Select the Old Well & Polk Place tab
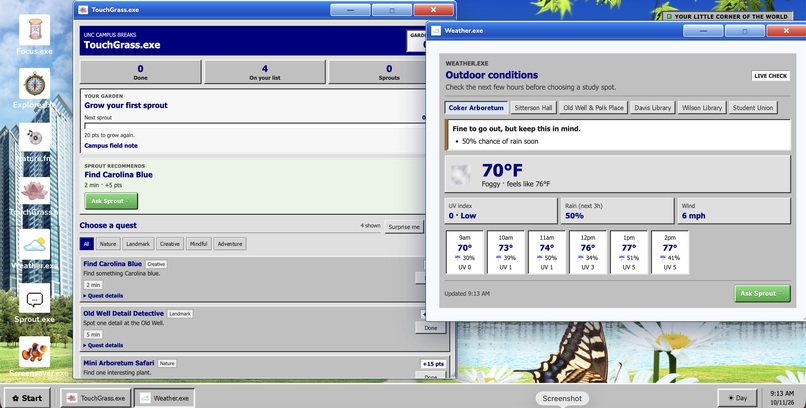The width and height of the screenshot is (806, 408). coord(593,108)
